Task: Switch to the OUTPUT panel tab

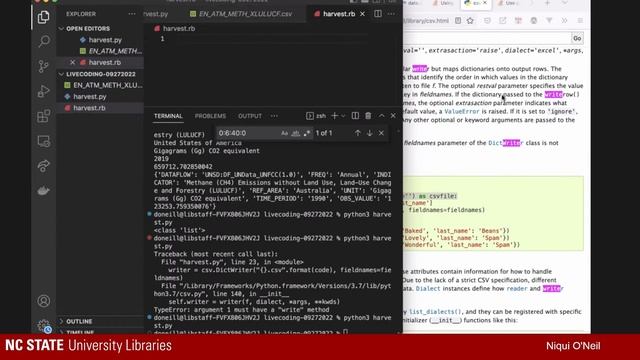Action: (250, 116)
